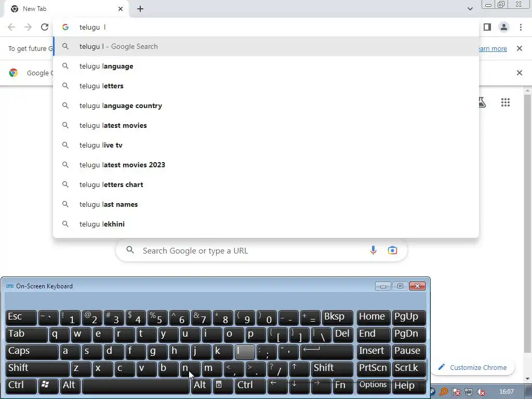Tap the down arrow key on keyboard
The image size is (532, 399).
(299, 386)
